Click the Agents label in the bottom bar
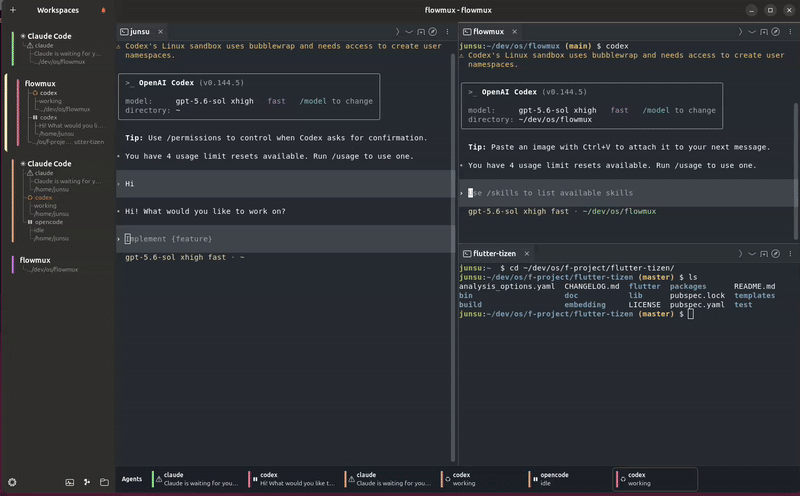 point(132,479)
